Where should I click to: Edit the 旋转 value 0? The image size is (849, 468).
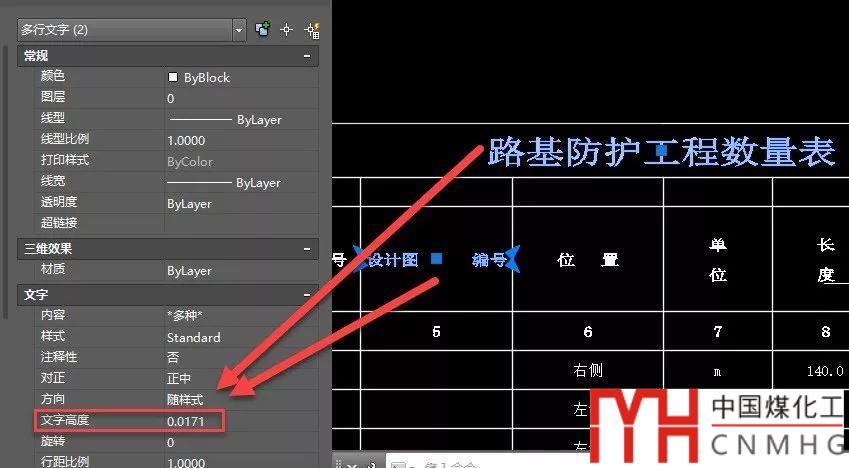[241, 442]
